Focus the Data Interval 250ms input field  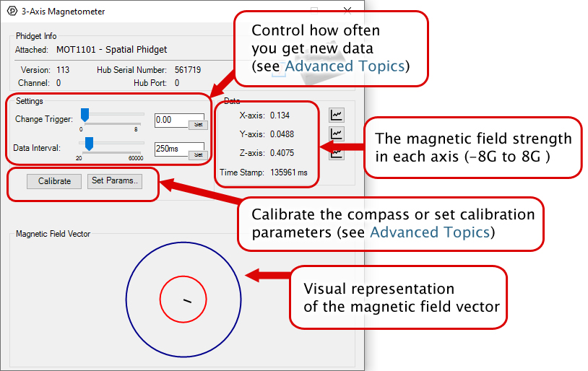point(172,149)
